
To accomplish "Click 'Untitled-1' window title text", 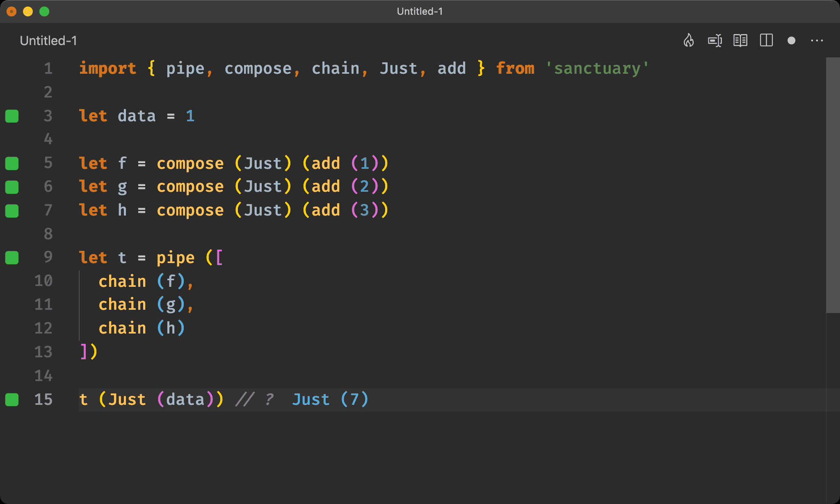I will click(x=420, y=11).
